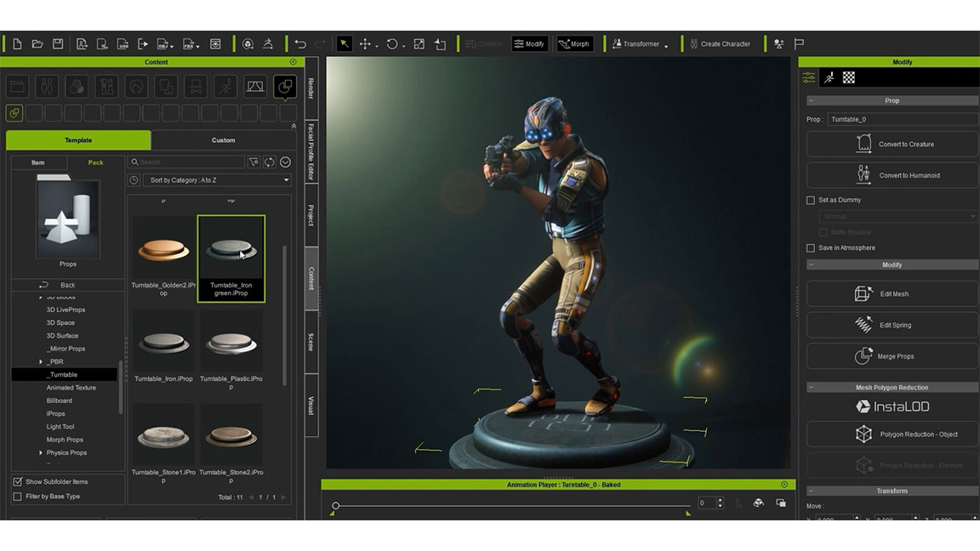Click the Back button in folder tree
Viewport: 980px width, 551px height.
tap(67, 285)
